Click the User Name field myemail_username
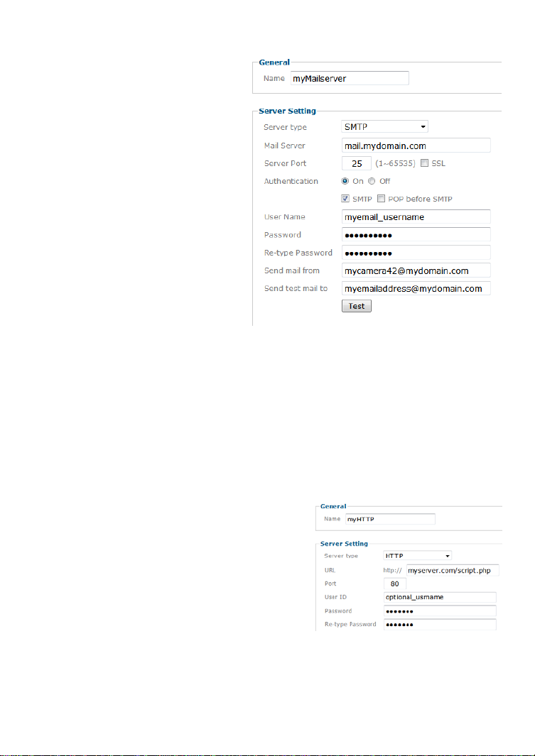The height and width of the screenshot is (756, 535). tap(416, 217)
